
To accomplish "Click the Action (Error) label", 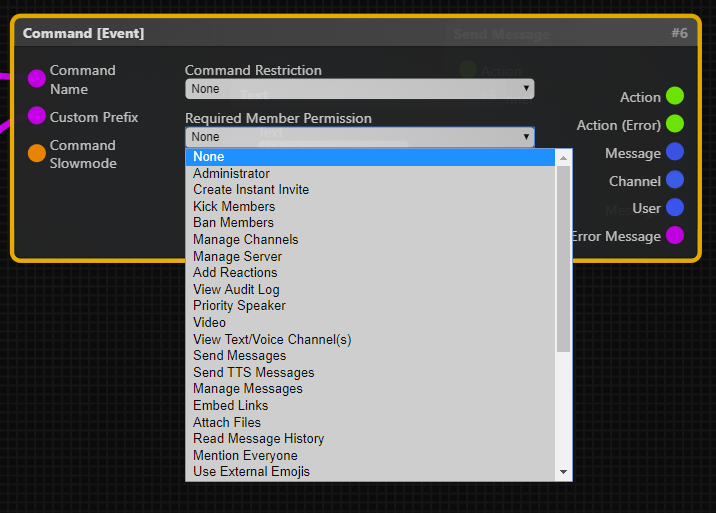I will pos(618,125).
